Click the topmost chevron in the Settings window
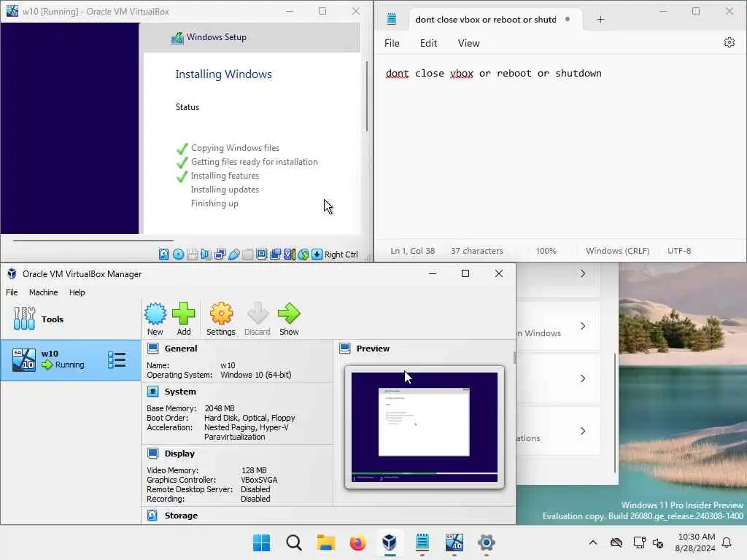 [x=583, y=273]
